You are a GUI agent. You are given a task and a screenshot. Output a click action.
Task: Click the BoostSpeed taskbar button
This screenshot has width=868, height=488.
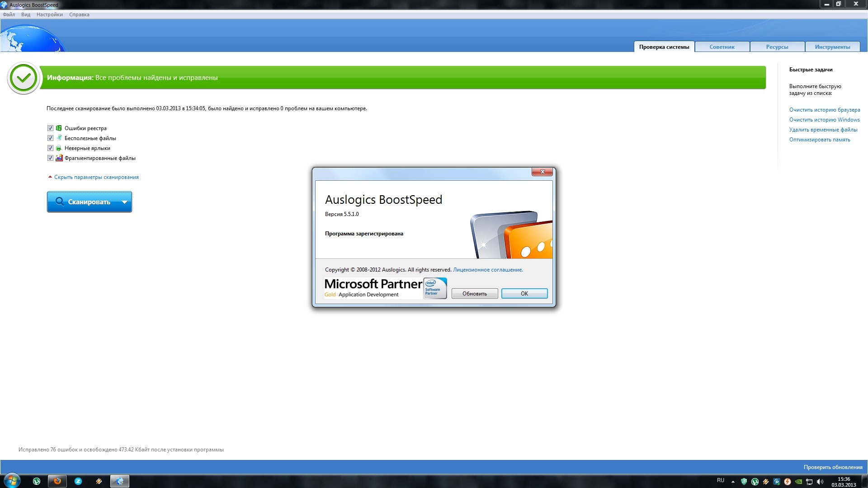(x=120, y=481)
